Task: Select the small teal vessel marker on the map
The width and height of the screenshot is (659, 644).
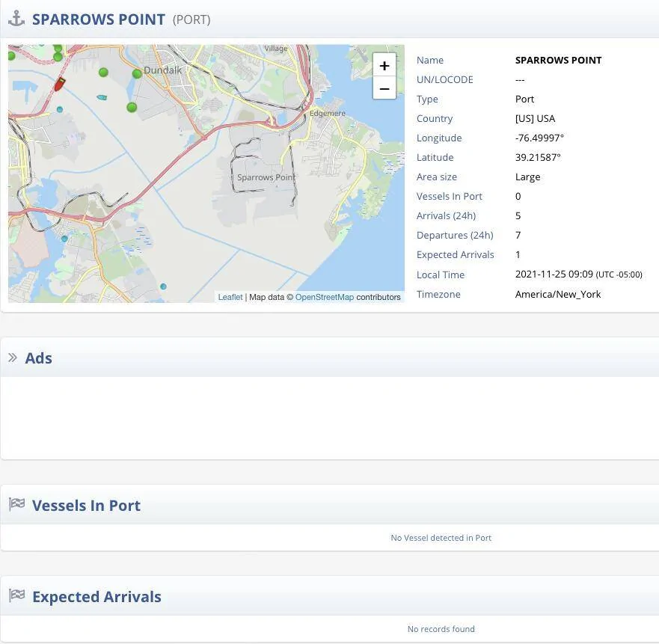Action: [x=102, y=97]
